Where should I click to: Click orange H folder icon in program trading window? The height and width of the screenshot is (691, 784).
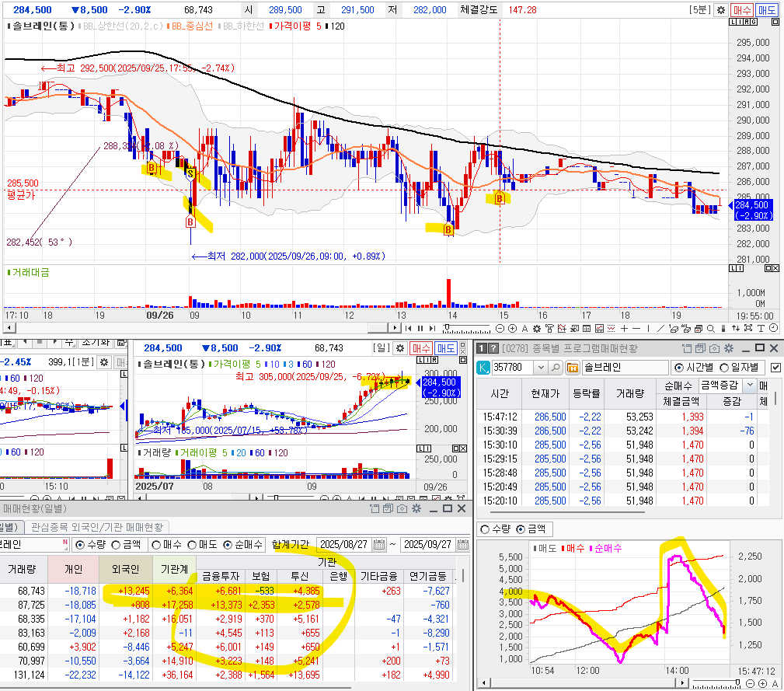click(573, 368)
